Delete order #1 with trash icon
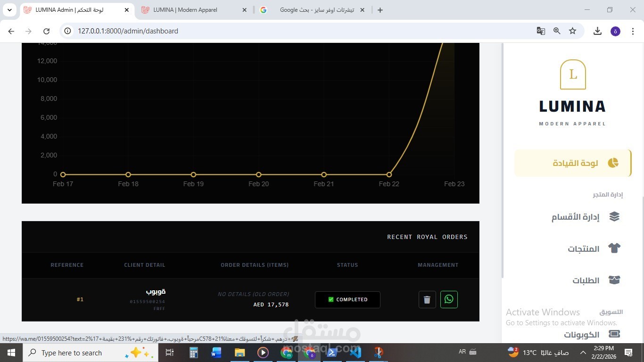 click(x=427, y=300)
